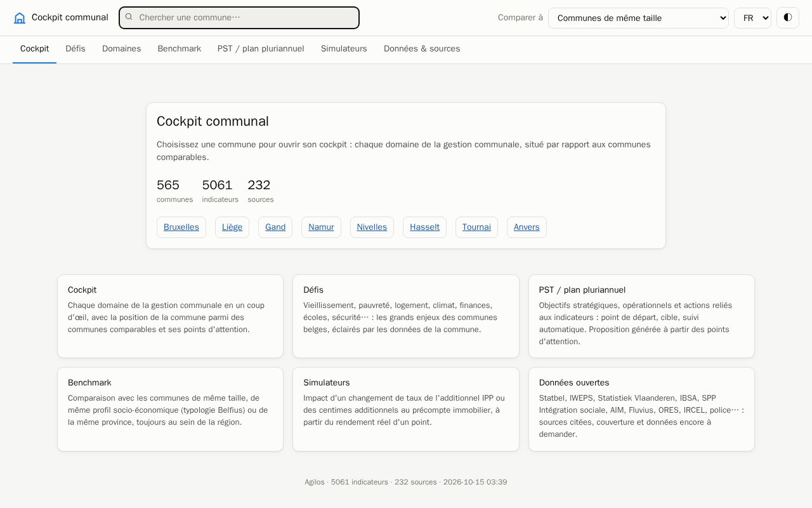Click the magnifier icon in search box
Screen dimensions: 812x508
tap(129, 17)
